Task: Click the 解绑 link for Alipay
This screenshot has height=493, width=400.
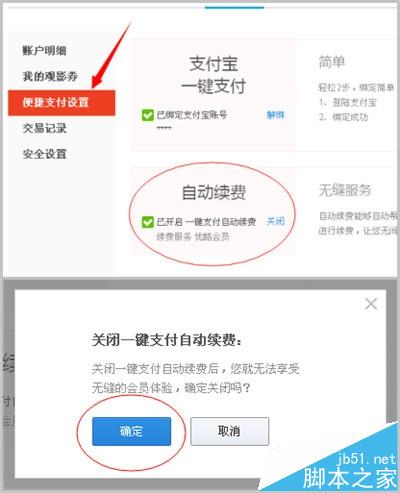Action: click(275, 115)
